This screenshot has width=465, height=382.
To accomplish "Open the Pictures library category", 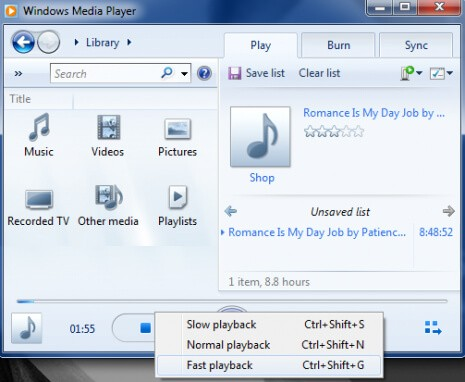I will tap(177, 137).
